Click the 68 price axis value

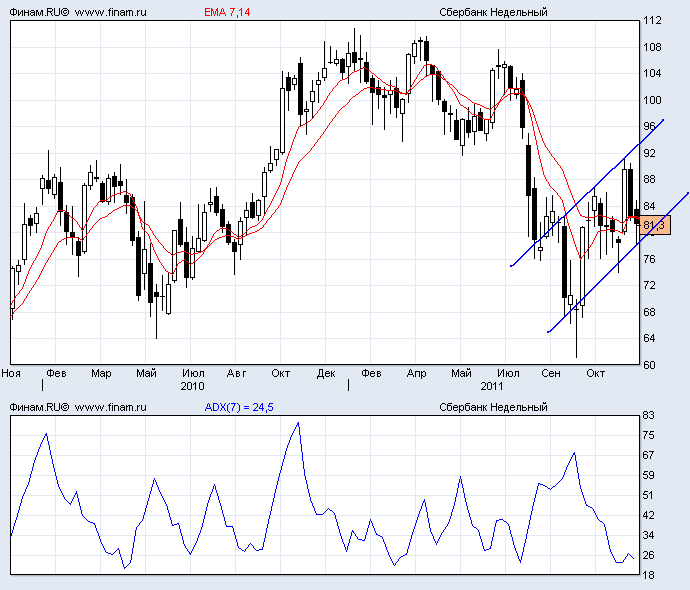click(650, 312)
